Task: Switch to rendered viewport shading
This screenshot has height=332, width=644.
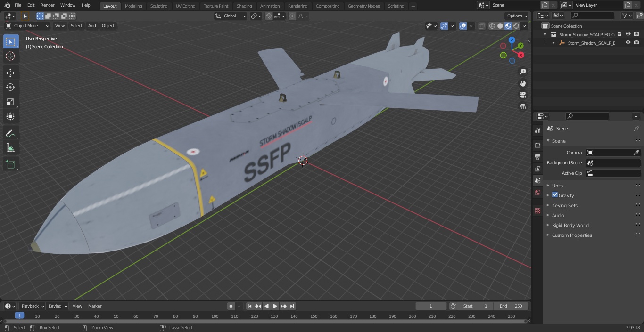Action: (x=516, y=26)
